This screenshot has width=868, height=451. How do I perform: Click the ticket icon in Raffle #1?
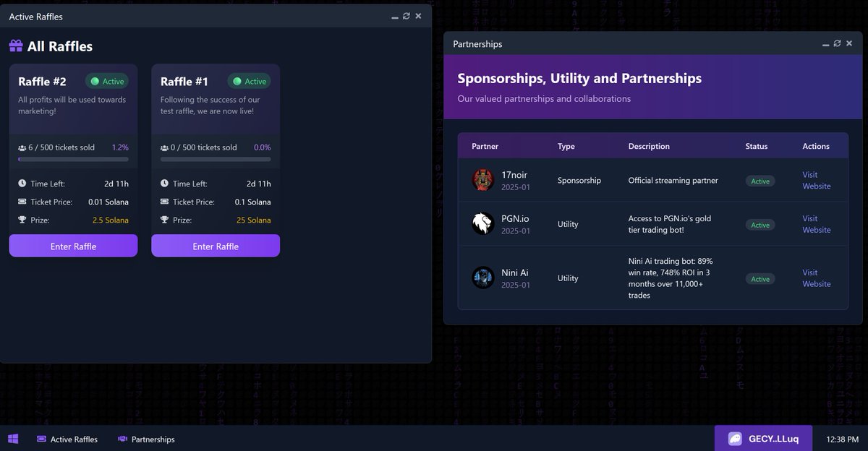click(165, 202)
